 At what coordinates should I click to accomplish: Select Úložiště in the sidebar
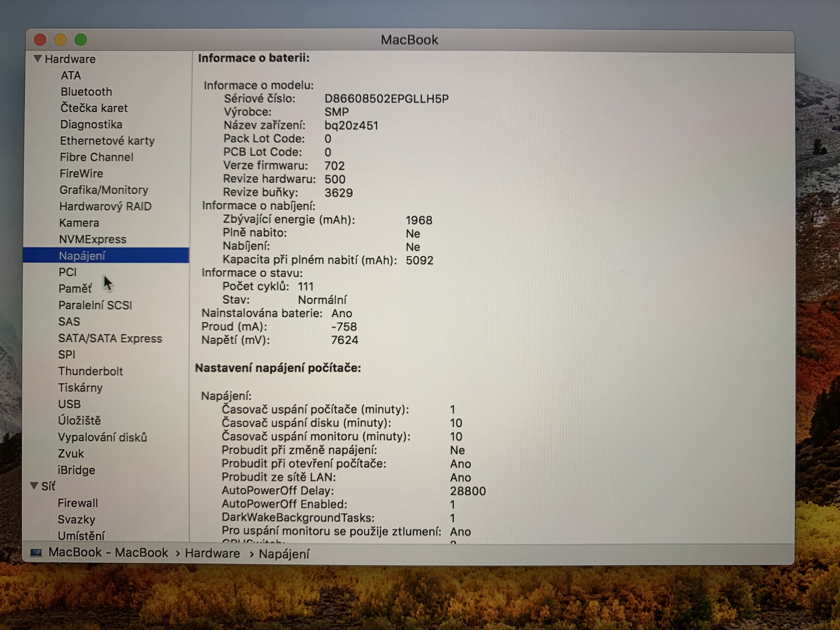79,420
